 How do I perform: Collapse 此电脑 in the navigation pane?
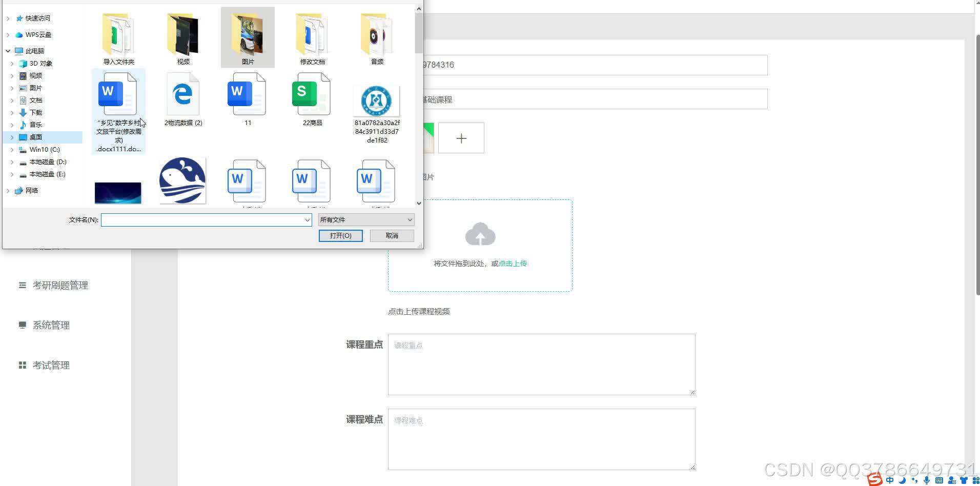7,51
